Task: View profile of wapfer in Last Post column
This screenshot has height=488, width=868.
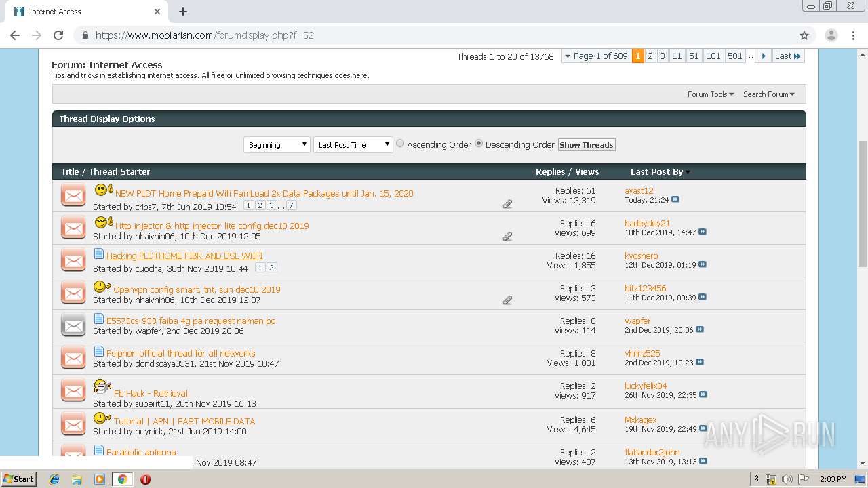Action: pyautogui.click(x=637, y=321)
